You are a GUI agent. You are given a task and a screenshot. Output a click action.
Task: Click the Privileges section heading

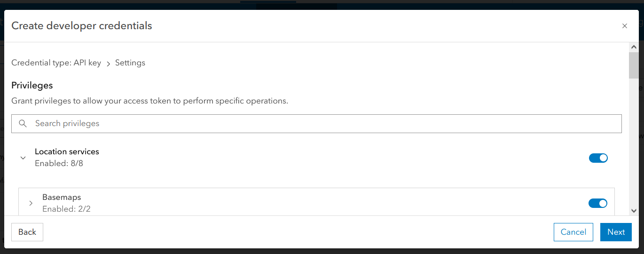click(32, 86)
